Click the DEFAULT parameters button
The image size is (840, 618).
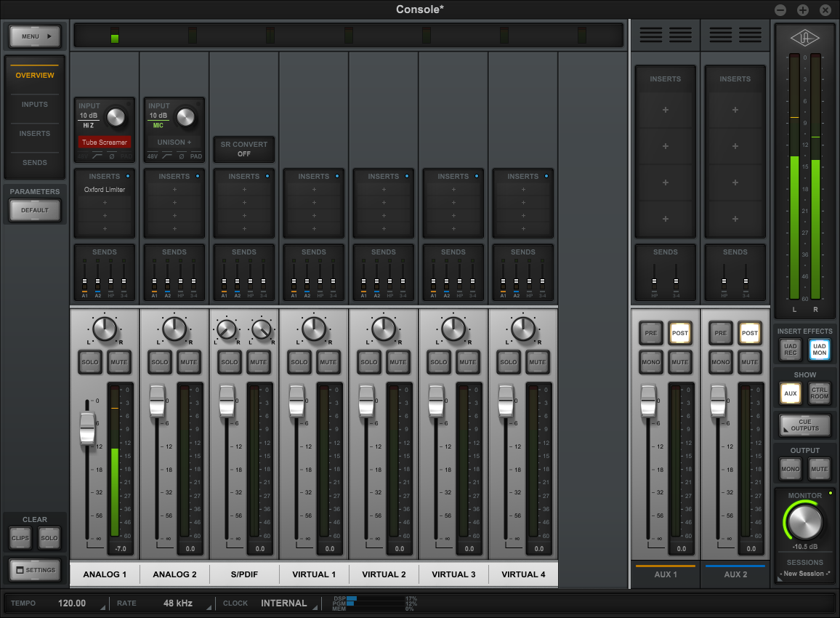(35, 210)
